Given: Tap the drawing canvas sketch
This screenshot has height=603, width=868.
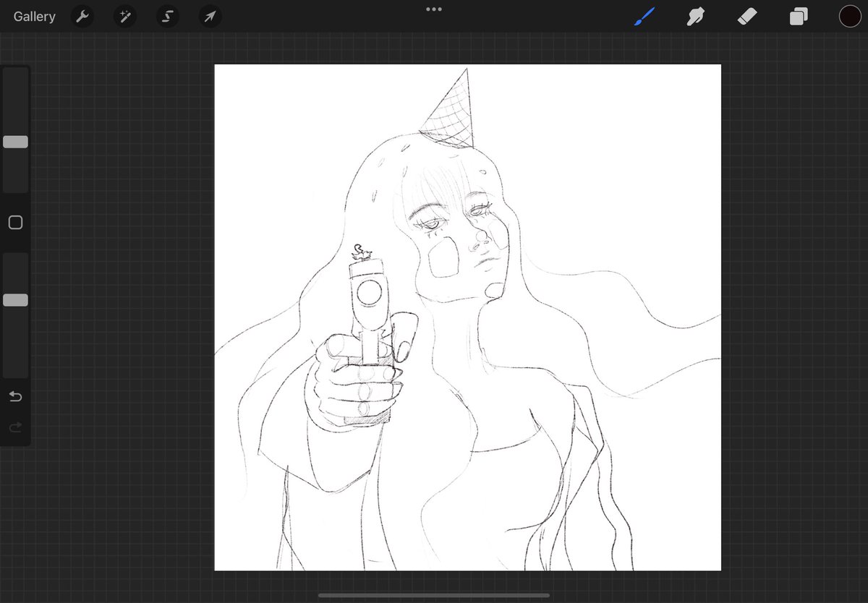Looking at the screenshot, I should click(x=468, y=317).
